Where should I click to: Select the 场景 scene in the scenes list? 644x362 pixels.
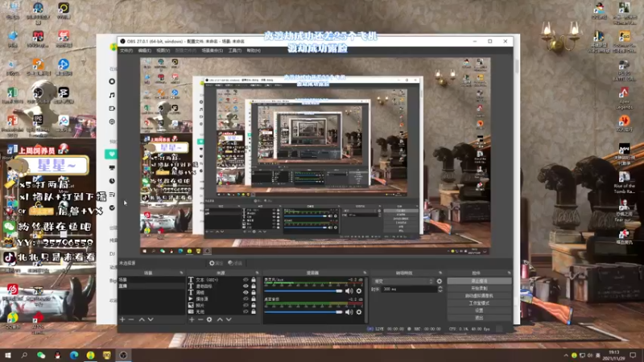(x=151, y=280)
